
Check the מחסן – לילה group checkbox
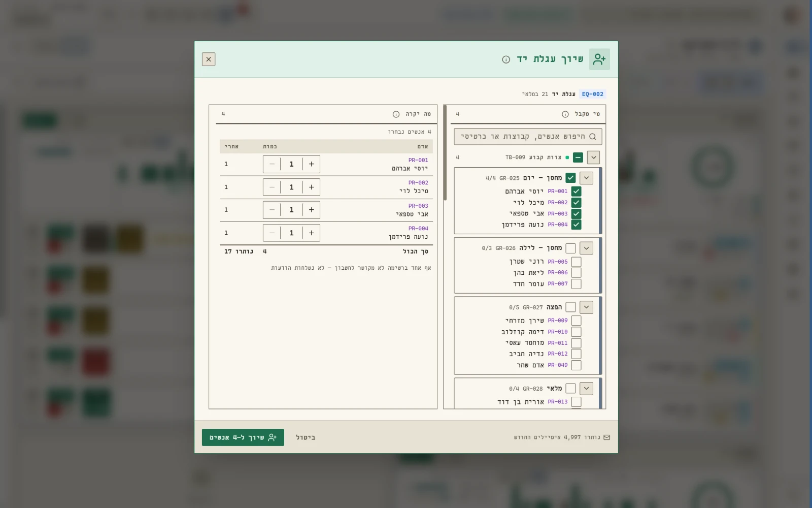[571, 248]
